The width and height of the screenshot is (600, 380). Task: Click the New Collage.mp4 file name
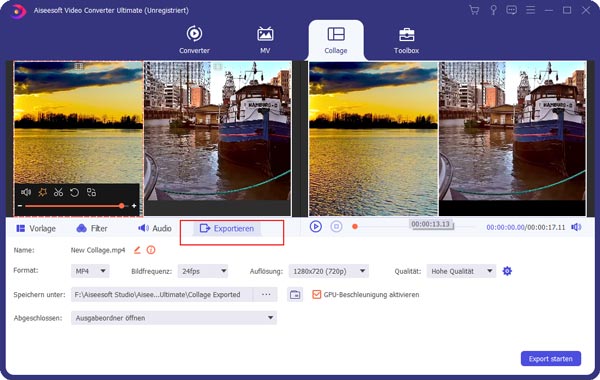98,250
